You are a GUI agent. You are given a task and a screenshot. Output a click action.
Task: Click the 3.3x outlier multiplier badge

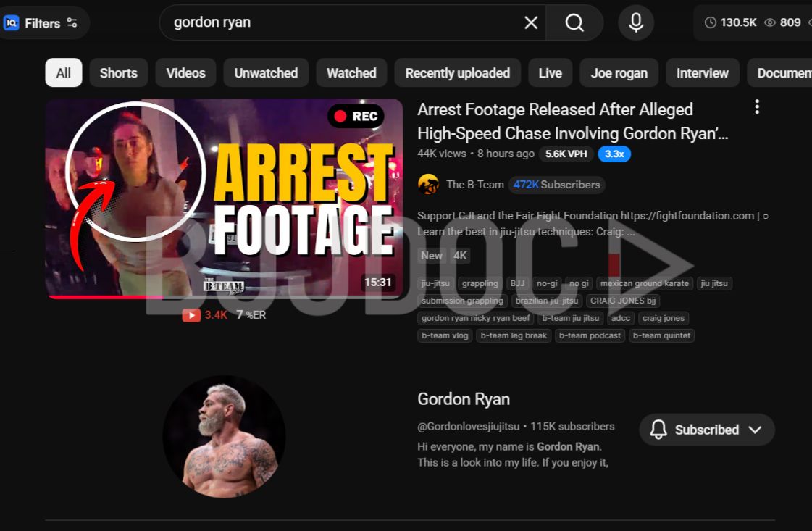(614, 154)
